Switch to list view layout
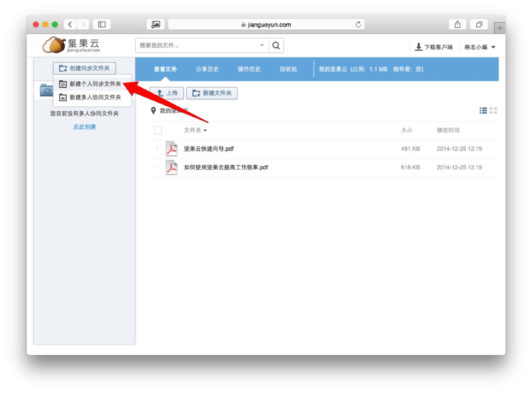532x393 pixels. (483, 111)
